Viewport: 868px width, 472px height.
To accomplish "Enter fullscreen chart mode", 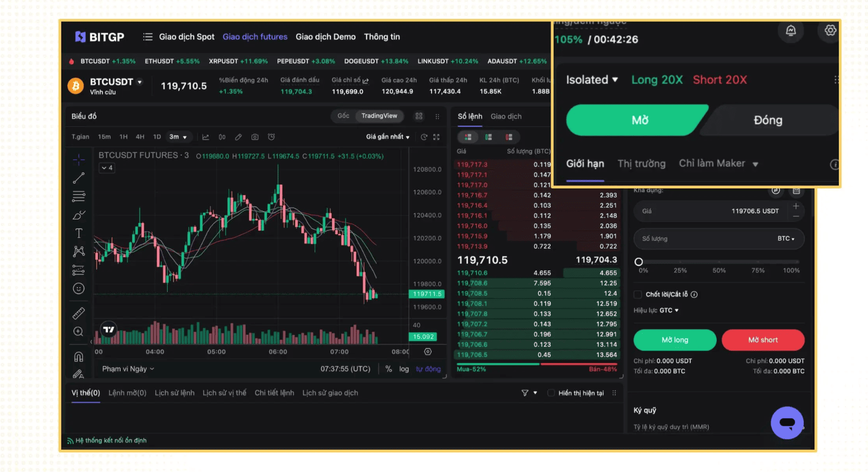I will [436, 137].
